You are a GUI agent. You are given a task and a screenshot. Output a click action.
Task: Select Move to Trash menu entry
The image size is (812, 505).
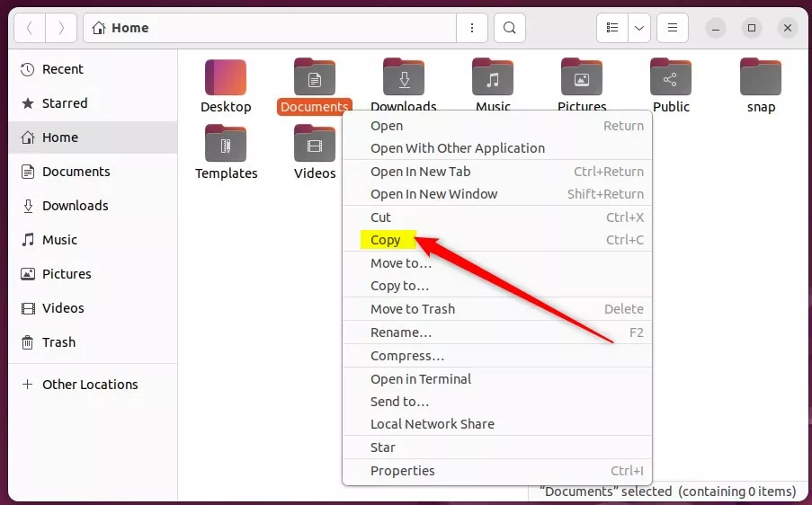click(413, 308)
